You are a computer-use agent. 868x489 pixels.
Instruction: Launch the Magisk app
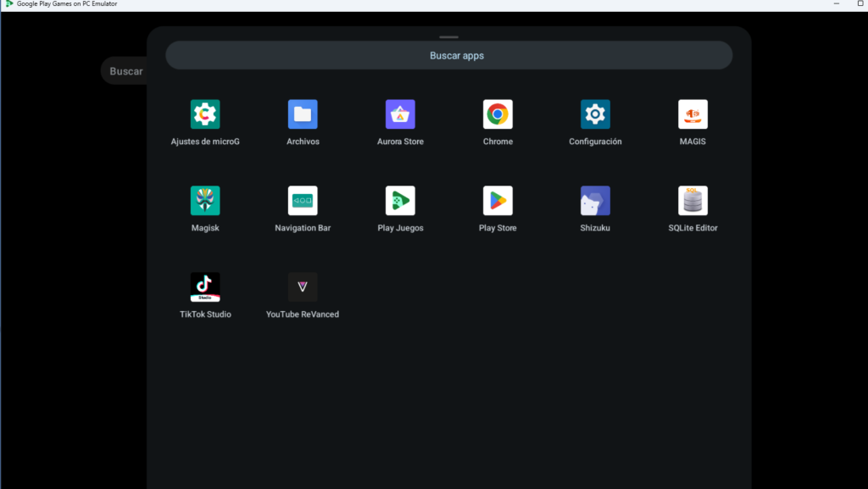coord(205,201)
